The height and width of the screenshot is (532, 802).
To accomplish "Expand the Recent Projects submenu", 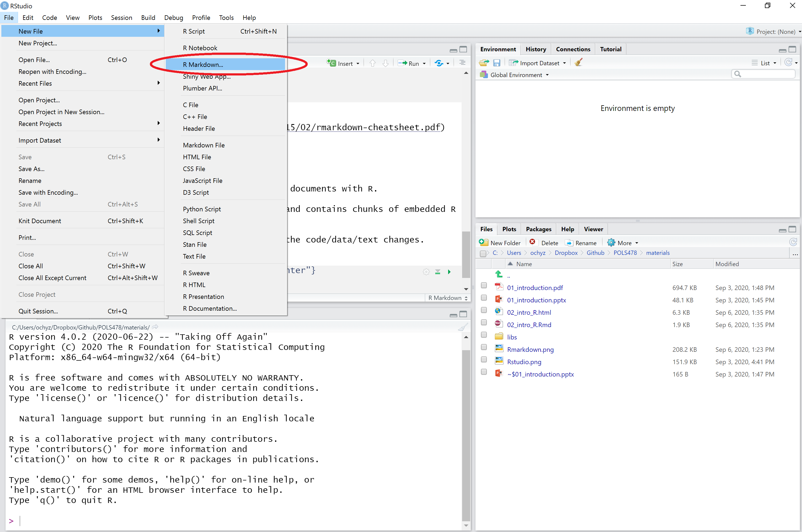I will pyautogui.click(x=82, y=124).
